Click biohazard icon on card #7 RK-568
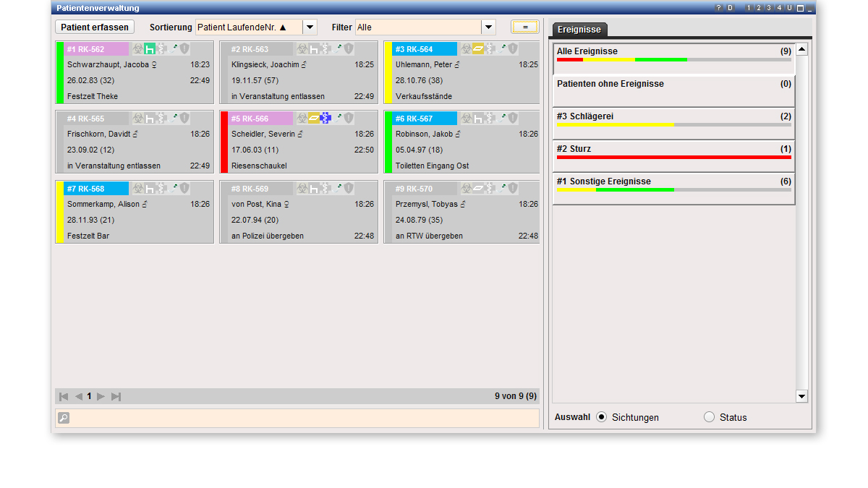This screenshot has width=868, height=488. (137, 188)
